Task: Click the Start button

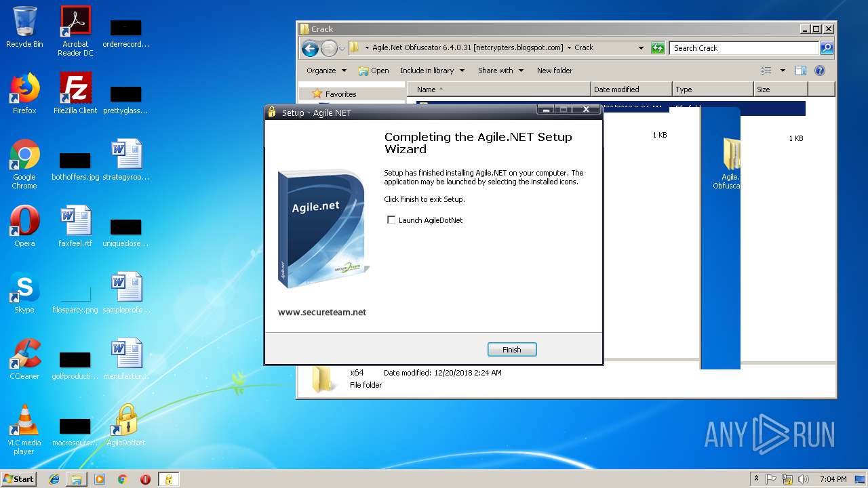Action: click(19, 479)
